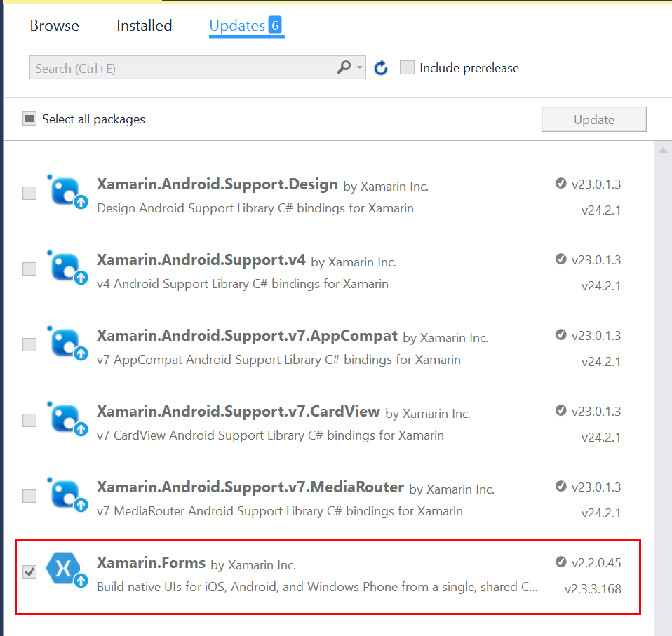Click the Xamarin.Forms X logo icon

tap(67, 569)
